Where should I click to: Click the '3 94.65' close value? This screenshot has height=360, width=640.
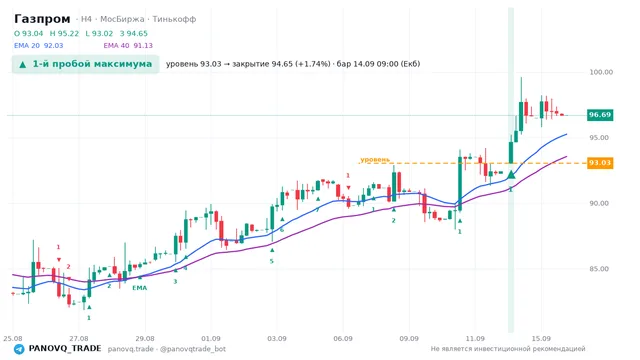(x=134, y=33)
